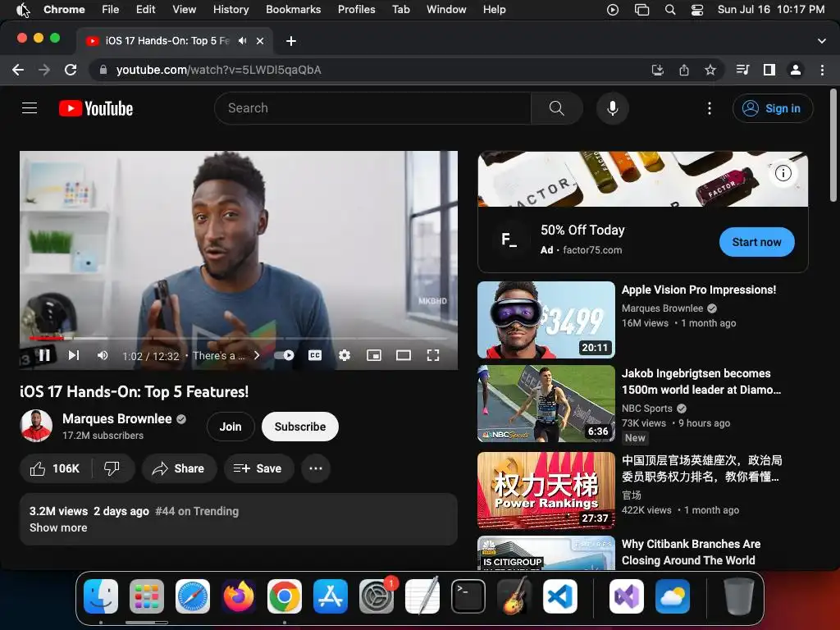
Task: Open Visual Studio Code in Dock
Action: pyautogui.click(x=559, y=596)
